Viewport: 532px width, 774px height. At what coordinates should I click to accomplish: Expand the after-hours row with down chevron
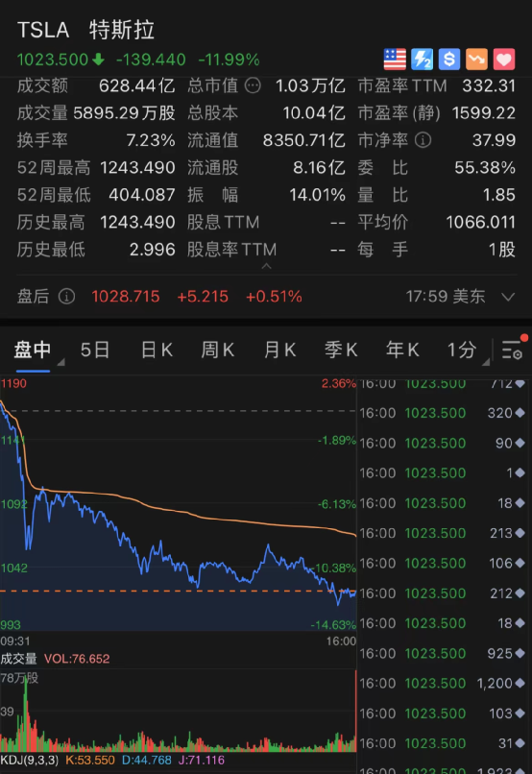508,297
